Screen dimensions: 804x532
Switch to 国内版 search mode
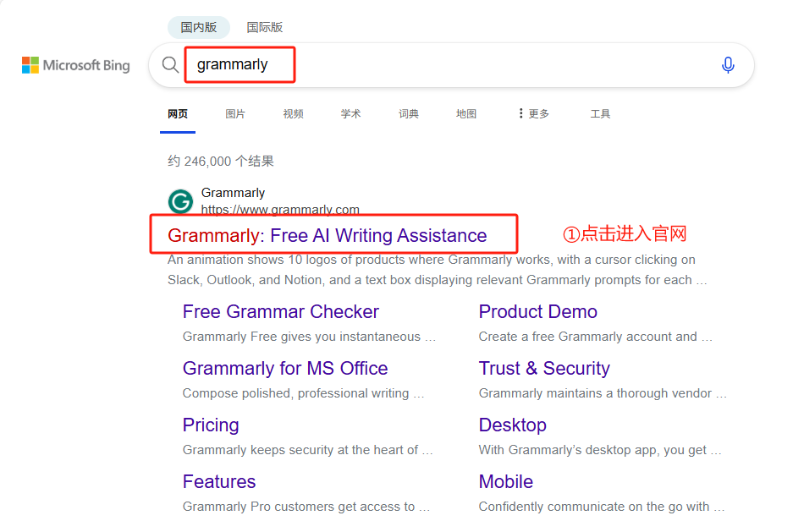click(198, 27)
